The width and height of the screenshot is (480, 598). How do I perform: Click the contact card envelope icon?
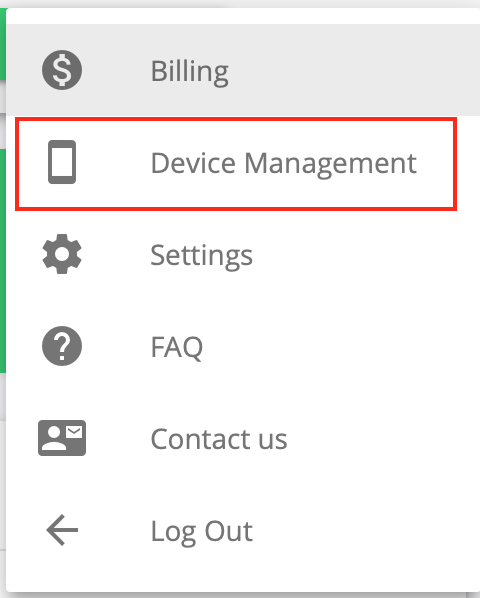pyautogui.click(x=62, y=438)
